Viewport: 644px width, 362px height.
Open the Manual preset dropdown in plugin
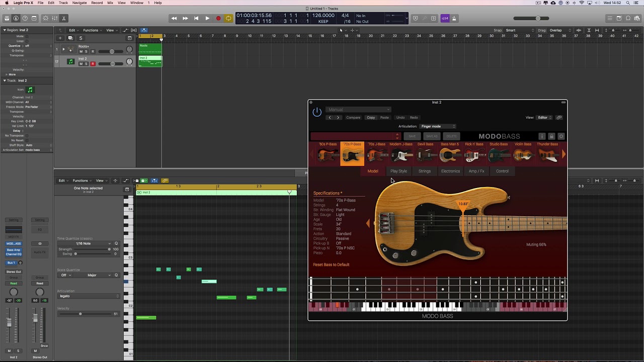click(x=358, y=110)
